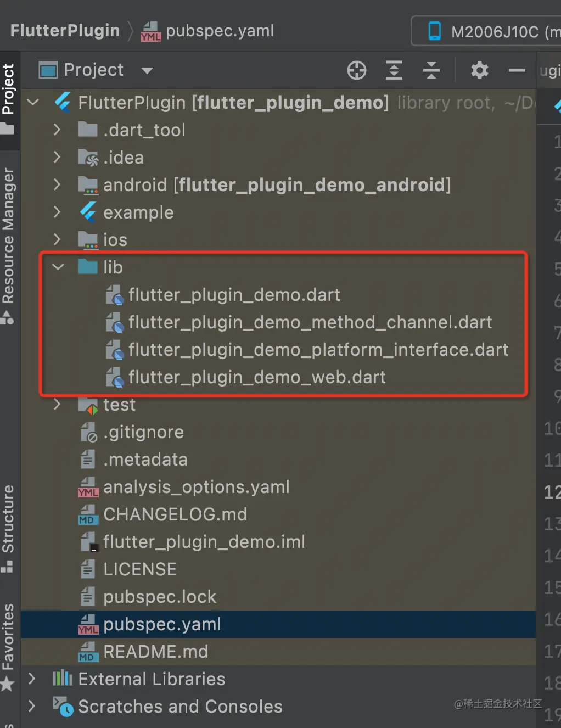This screenshot has height=728, width=561.
Task: Click the test folder icon
Action: [x=88, y=405]
